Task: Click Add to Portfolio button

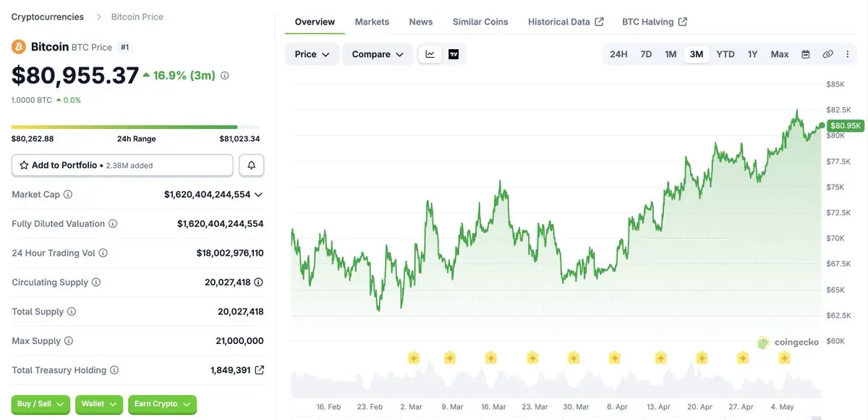Action: (122, 165)
